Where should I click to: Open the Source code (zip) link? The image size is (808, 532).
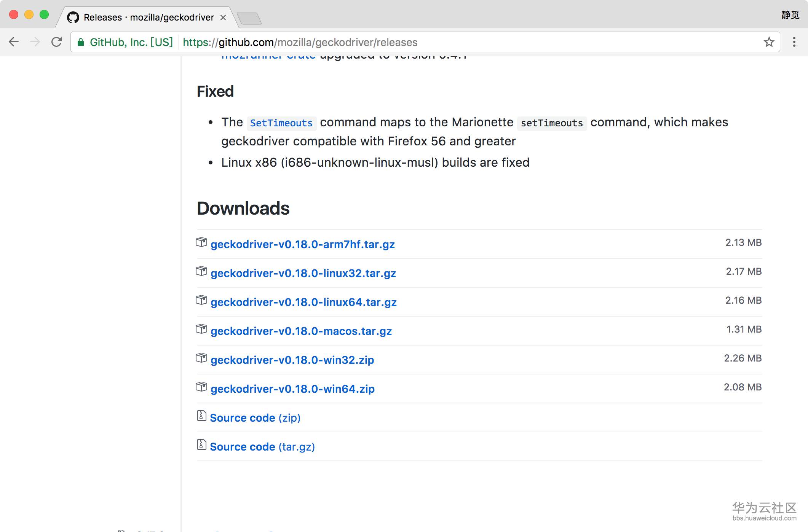pos(255,418)
